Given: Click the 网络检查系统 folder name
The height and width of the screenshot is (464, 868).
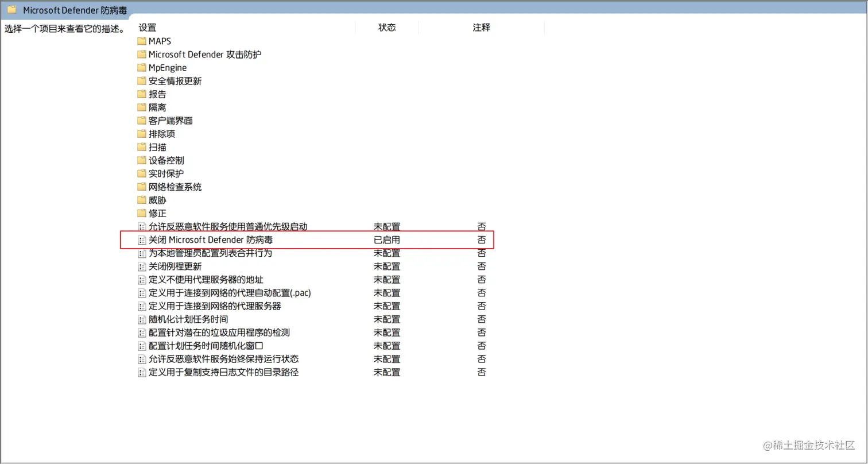Looking at the screenshot, I should point(175,187).
